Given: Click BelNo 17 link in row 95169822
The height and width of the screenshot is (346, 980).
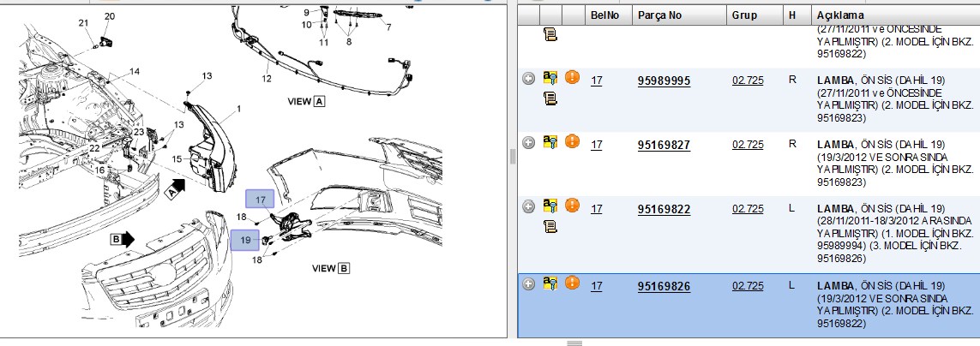Looking at the screenshot, I should [596, 209].
